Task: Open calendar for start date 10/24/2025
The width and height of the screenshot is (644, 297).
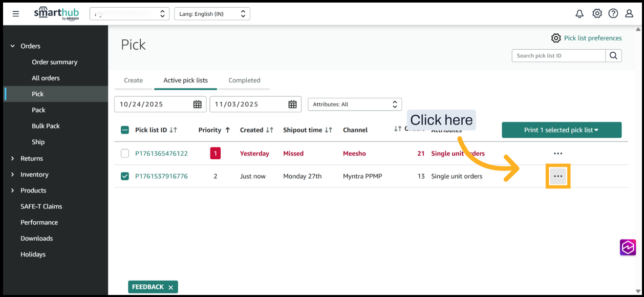Action: point(197,104)
